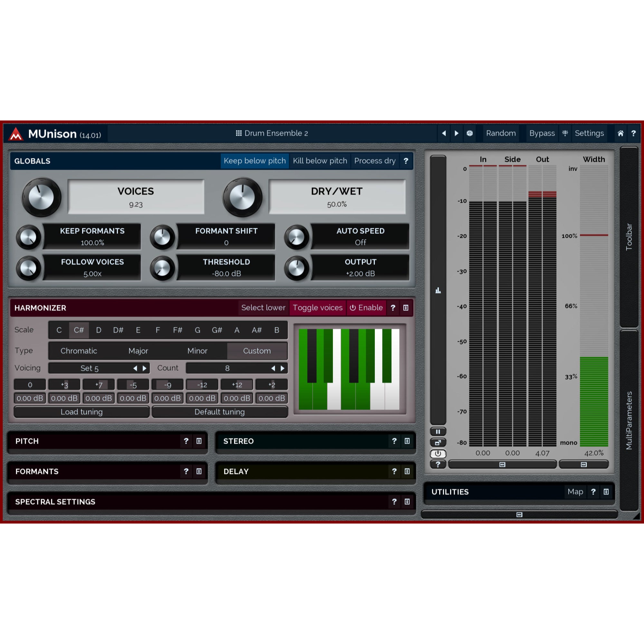This screenshot has width=644, height=644.
Task: Open the A/B compare icon beside Settings
Action: point(565,133)
